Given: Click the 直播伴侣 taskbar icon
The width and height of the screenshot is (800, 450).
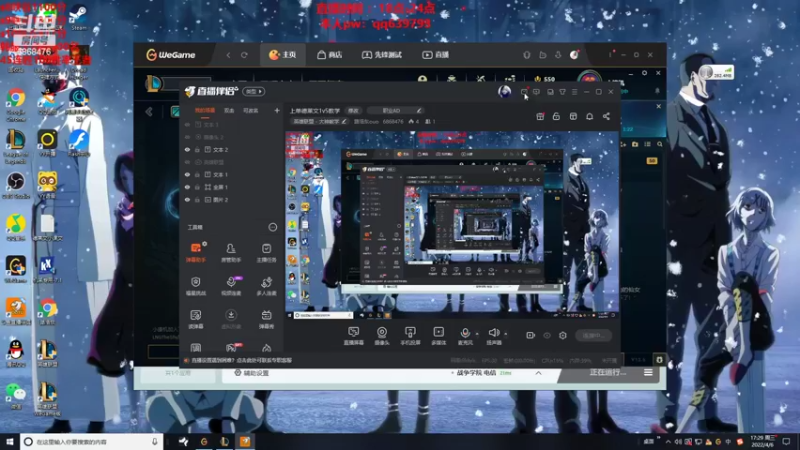Looking at the screenshot, I should click(245, 442).
